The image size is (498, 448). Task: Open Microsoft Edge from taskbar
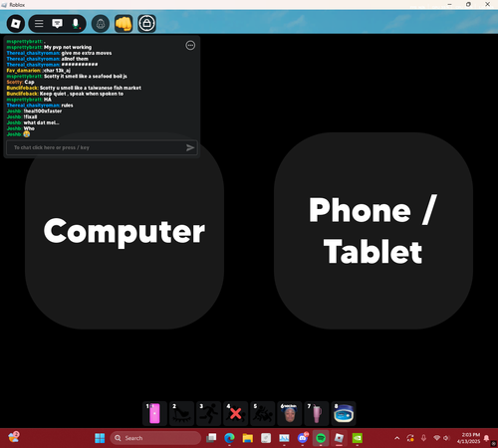click(x=229, y=438)
